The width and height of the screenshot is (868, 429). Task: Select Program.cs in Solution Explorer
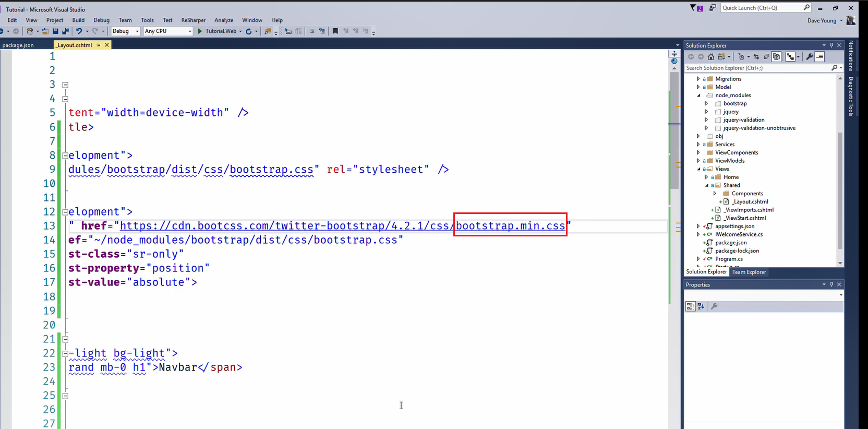click(x=729, y=259)
